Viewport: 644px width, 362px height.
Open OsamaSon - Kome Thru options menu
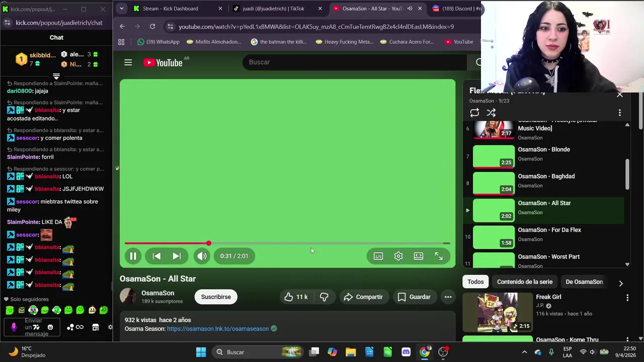[x=627, y=340]
